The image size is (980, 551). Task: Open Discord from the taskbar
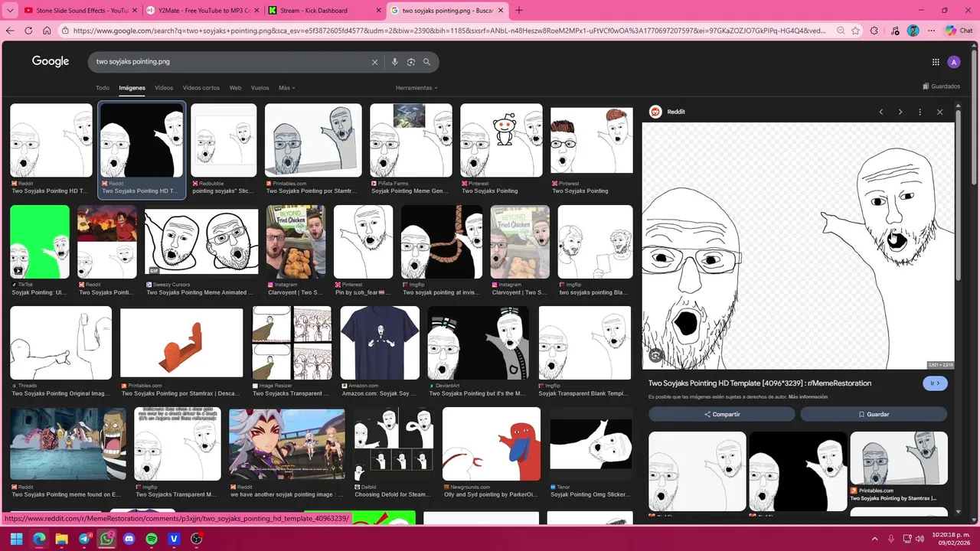(x=129, y=539)
